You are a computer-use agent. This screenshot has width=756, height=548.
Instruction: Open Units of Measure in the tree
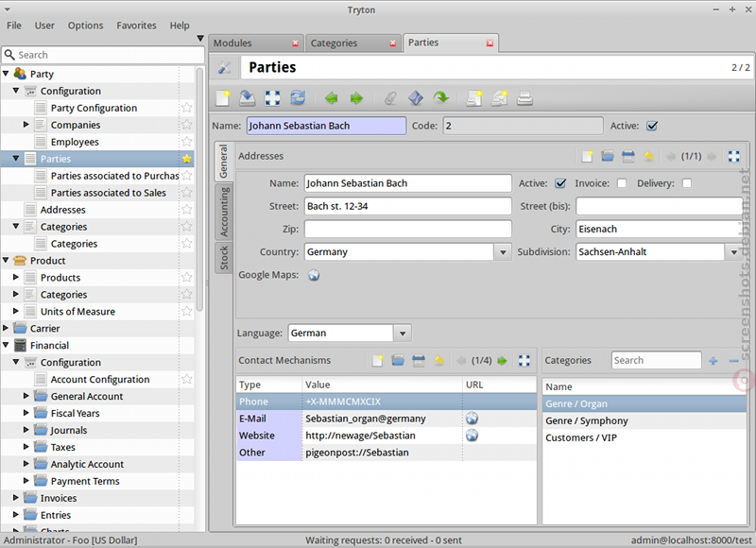77,312
